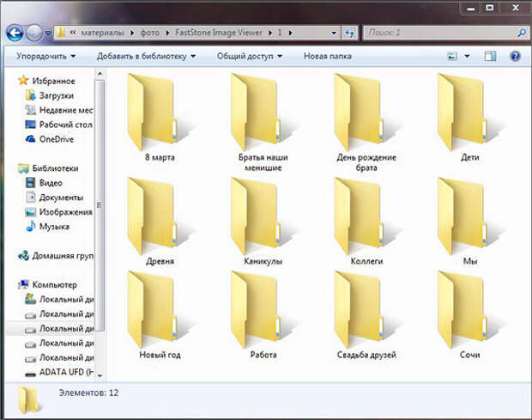Viewport: 532px width, 420px height.
Task: Click the refresh button beside address bar
Action: tap(349, 33)
